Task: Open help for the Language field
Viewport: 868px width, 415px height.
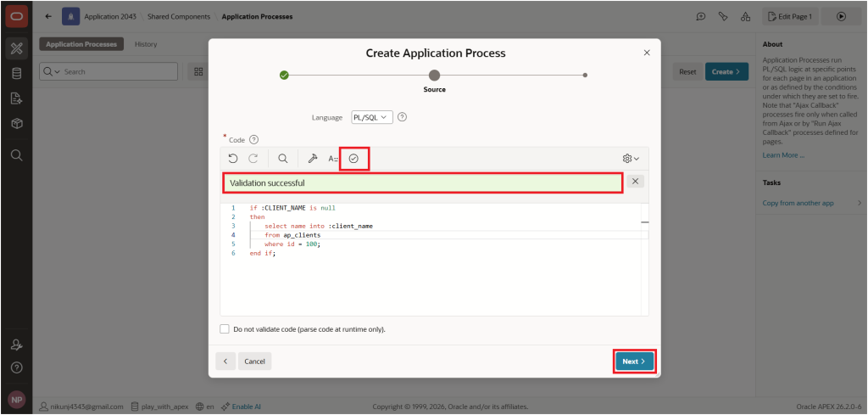Action: (x=403, y=117)
